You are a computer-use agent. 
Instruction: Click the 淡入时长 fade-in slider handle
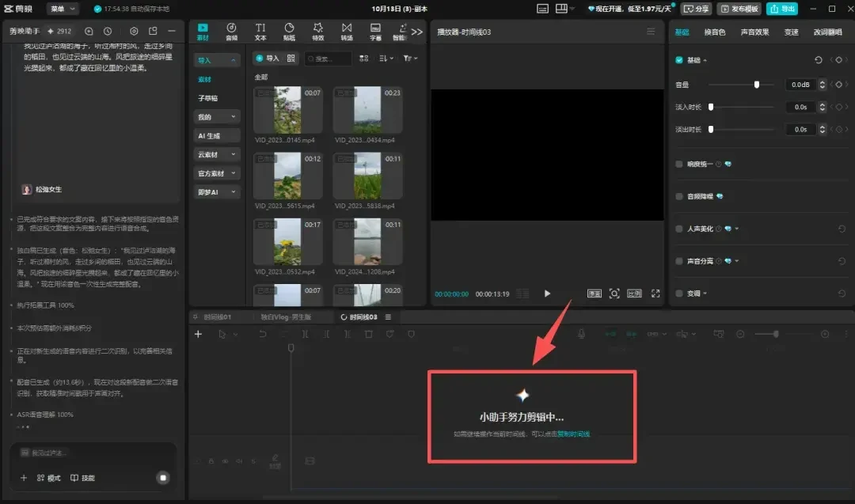(710, 107)
